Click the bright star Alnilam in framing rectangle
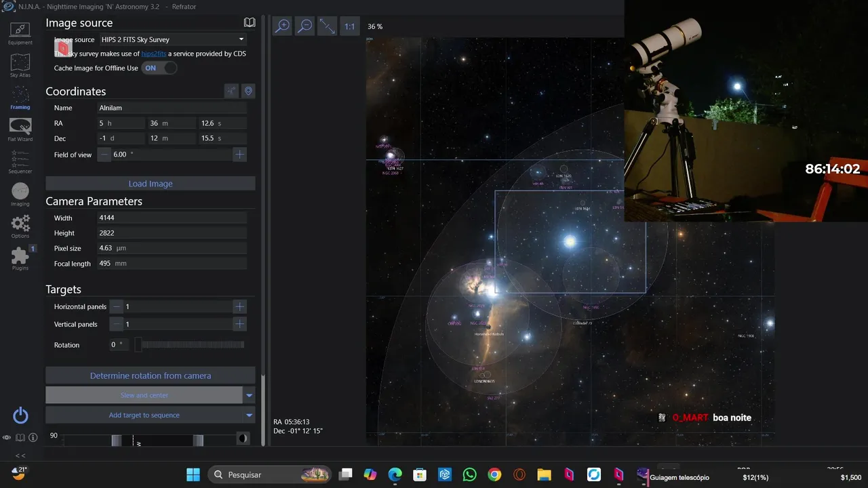Image resolution: width=868 pixels, height=488 pixels. point(570,241)
